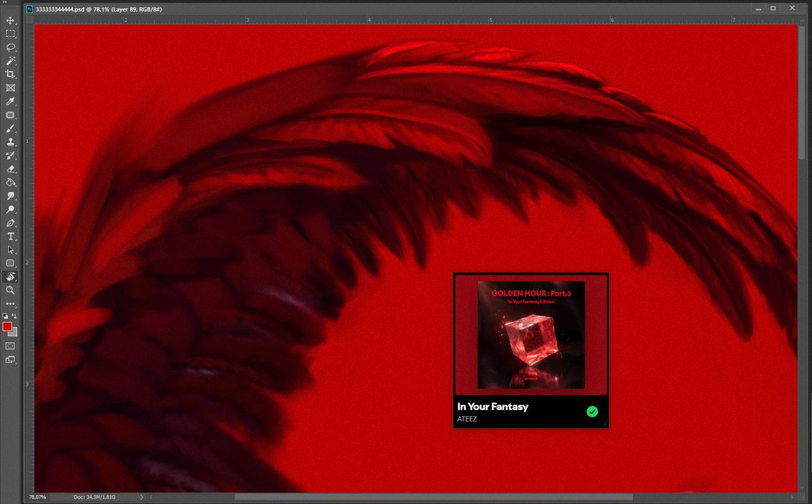Toggle the green saved checkmark on mini player
This screenshot has height=504, width=812.
(x=592, y=411)
